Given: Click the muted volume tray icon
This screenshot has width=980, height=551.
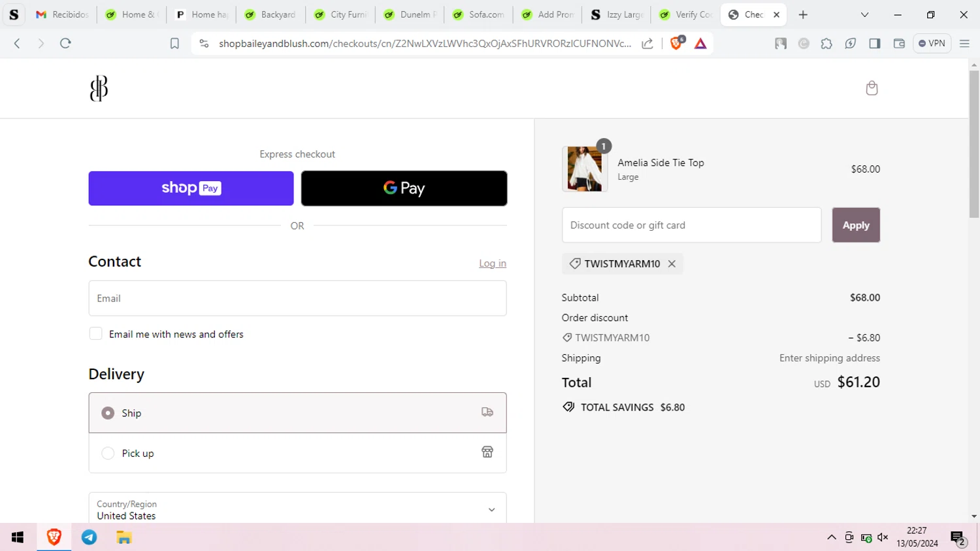Looking at the screenshot, I should 883,537.
